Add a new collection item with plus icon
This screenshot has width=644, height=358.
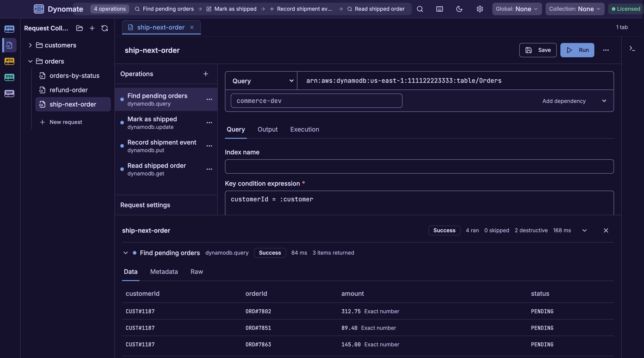(x=92, y=28)
